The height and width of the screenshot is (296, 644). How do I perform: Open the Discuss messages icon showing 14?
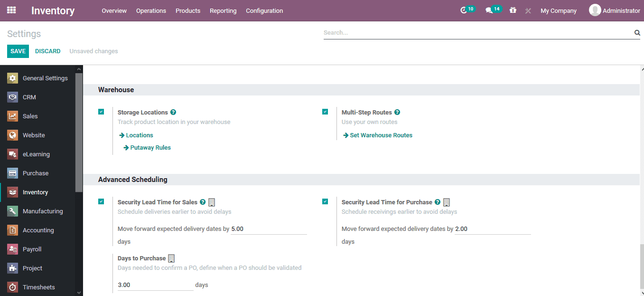click(491, 9)
